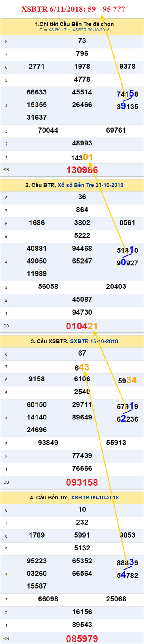144x644 pixels.
Task: Select prize 5 value '4778'
Action: [82, 79]
